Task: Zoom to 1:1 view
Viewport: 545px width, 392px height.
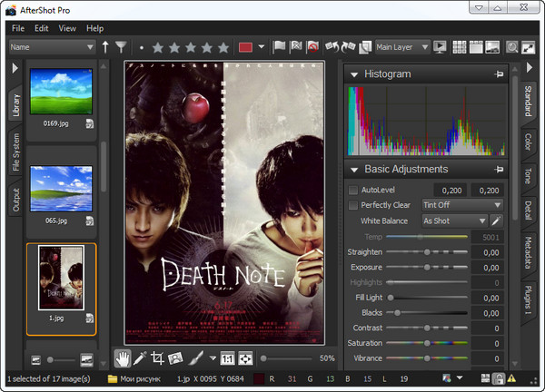Action: tap(228, 358)
